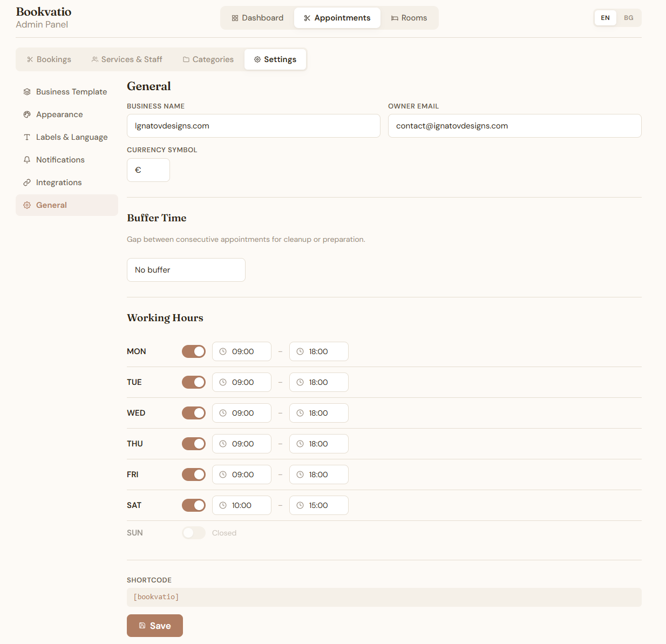Click the scissors icon beside Appointments
This screenshot has width=666, height=644.
click(x=307, y=18)
